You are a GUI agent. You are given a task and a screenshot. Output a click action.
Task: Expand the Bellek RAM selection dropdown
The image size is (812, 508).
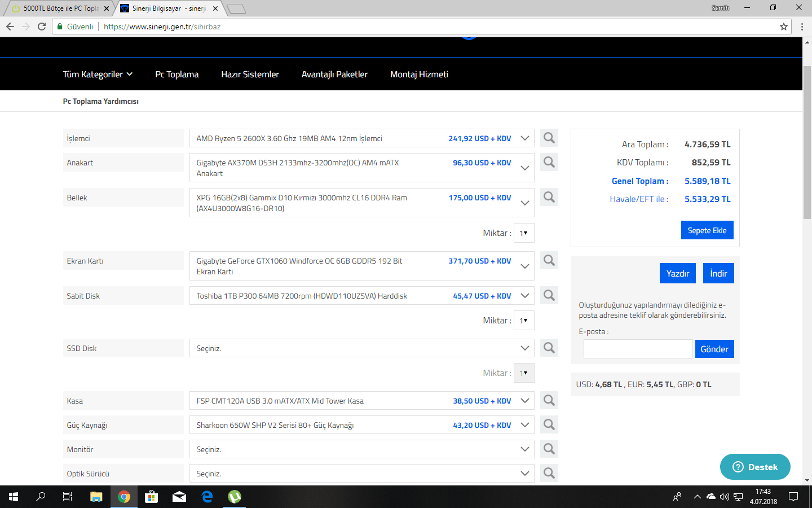[x=362, y=203]
